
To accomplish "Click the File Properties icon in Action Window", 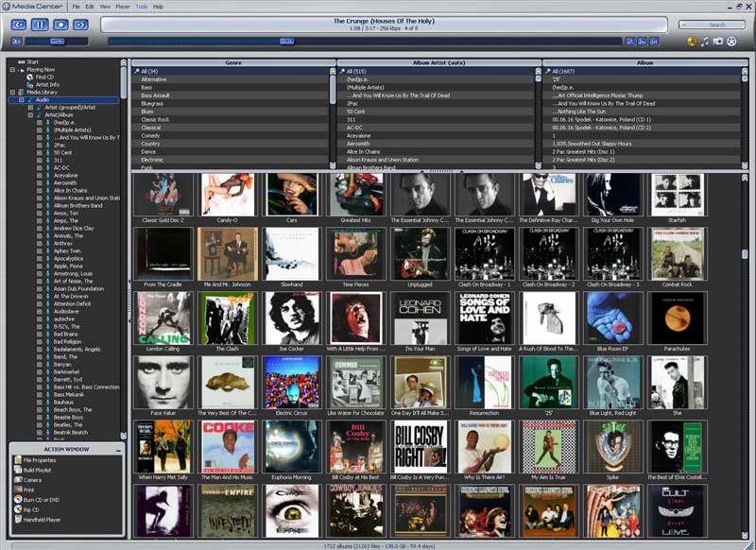I will pyautogui.click(x=18, y=460).
